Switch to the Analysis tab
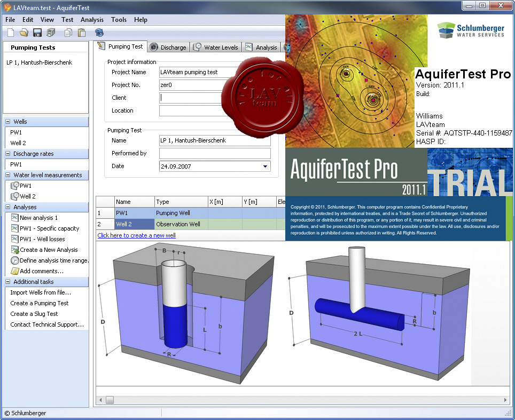This screenshot has width=515, height=420. click(261, 47)
